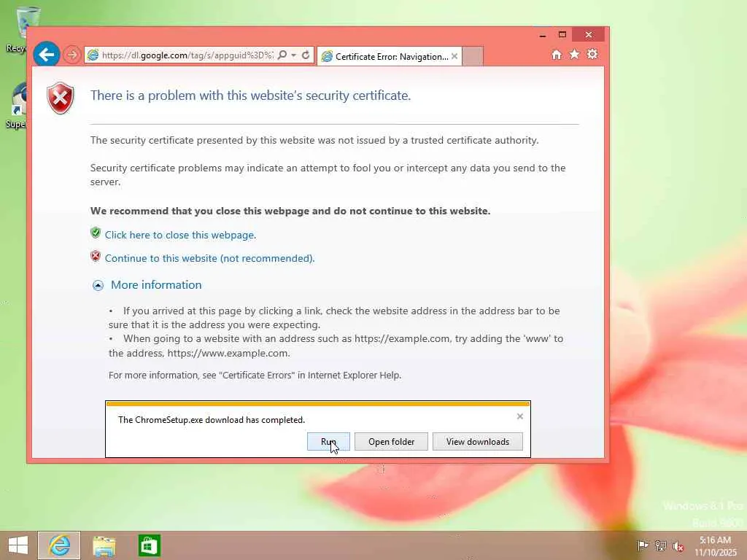Click the Home icon
This screenshot has width=747, height=560.
(x=557, y=54)
